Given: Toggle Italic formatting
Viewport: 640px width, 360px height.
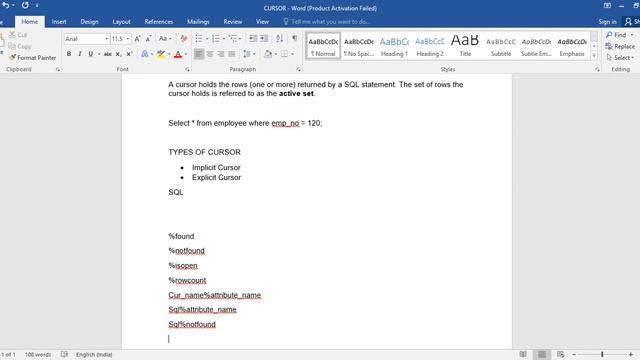Looking at the screenshot, I should (x=80, y=54).
